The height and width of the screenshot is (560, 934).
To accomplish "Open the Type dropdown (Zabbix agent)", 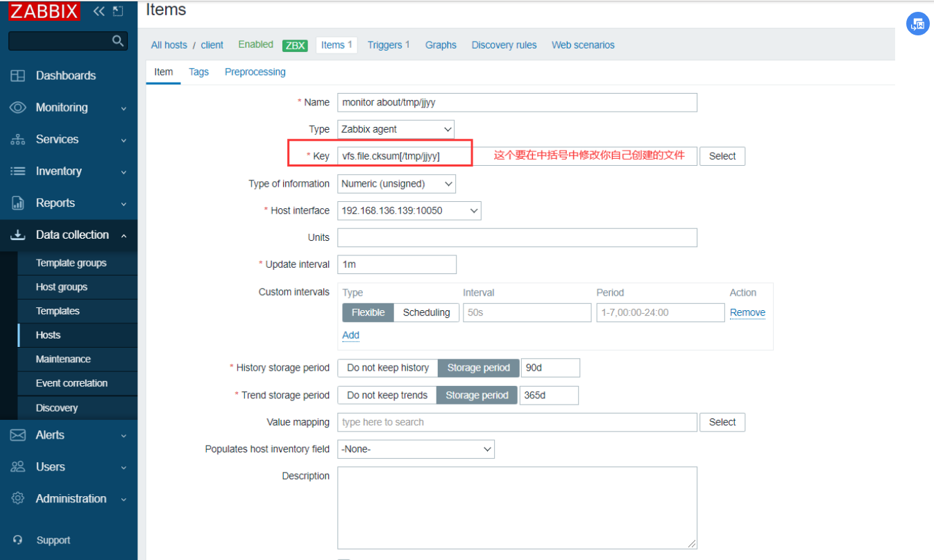I will pyautogui.click(x=396, y=129).
